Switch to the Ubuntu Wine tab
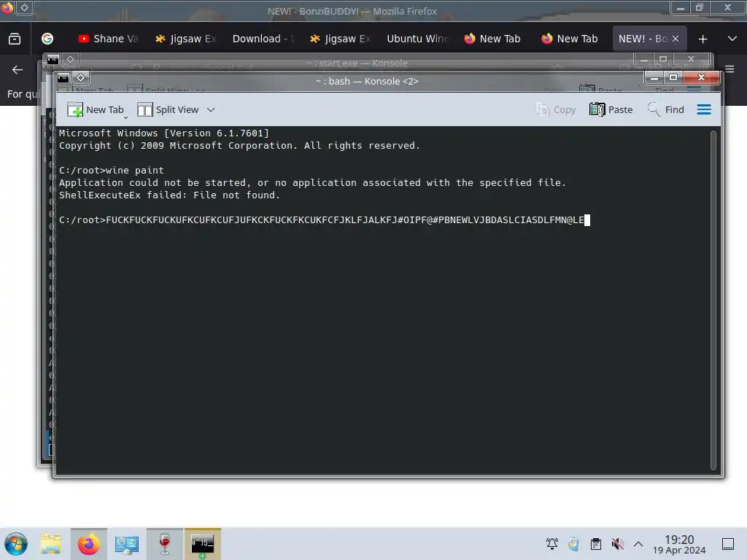747x560 pixels. (x=417, y=39)
